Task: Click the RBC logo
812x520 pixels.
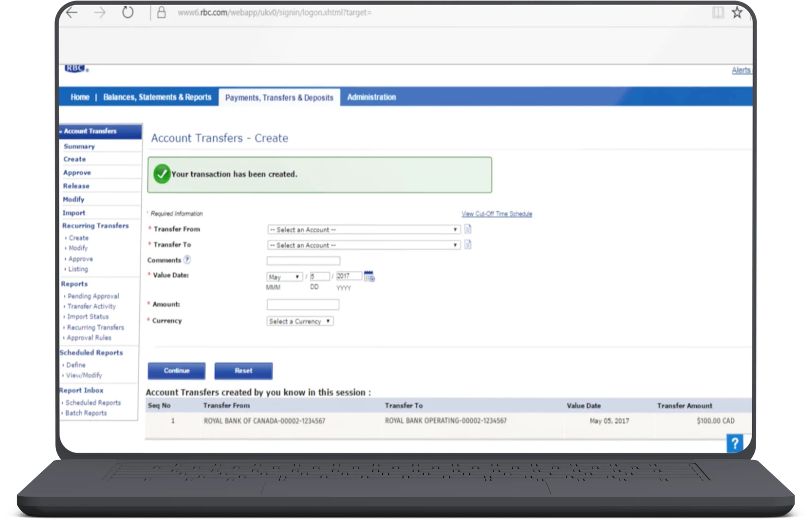Action: 76,69
